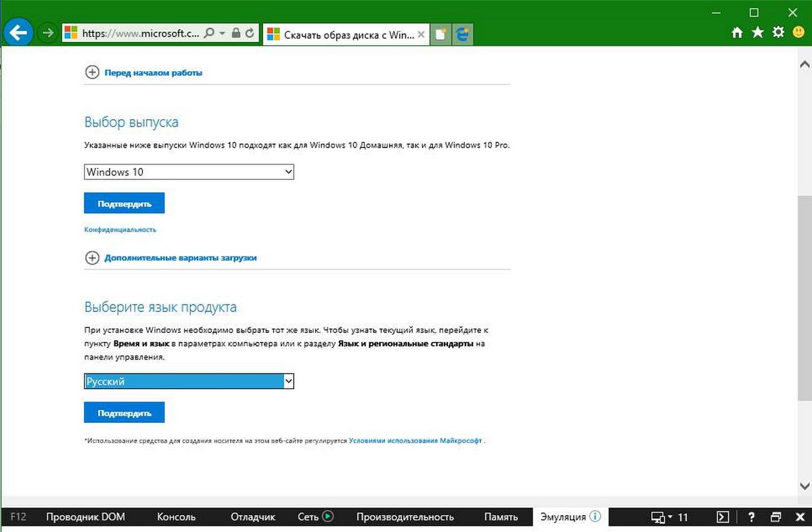
Task: Open the Русский language dropdown
Action: tap(189, 382)
